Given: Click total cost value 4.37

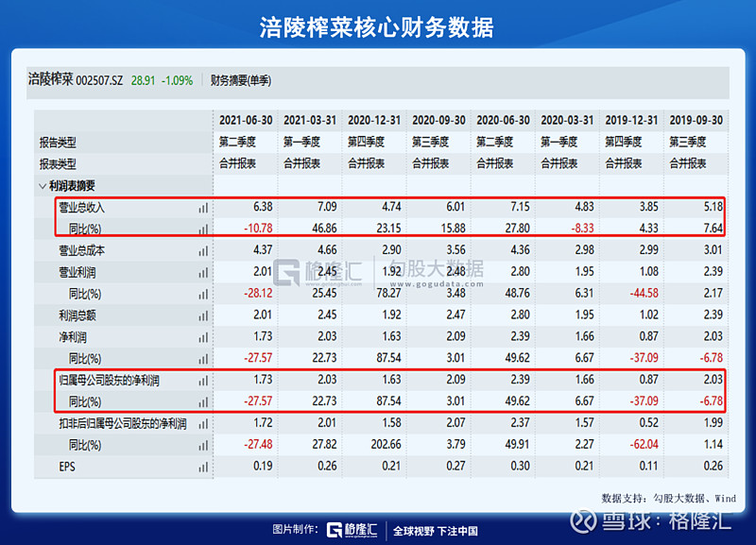Looking at the screenshot, I should tap(263, 250).
